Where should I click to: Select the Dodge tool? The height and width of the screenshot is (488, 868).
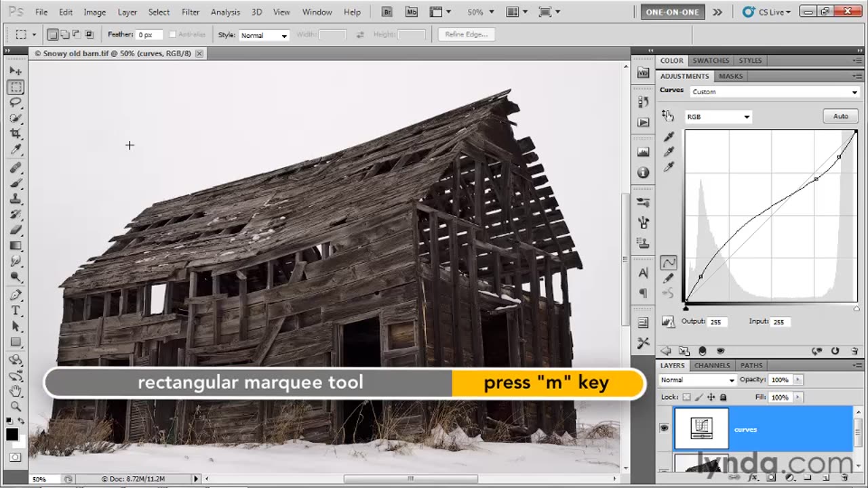point(16,277)
